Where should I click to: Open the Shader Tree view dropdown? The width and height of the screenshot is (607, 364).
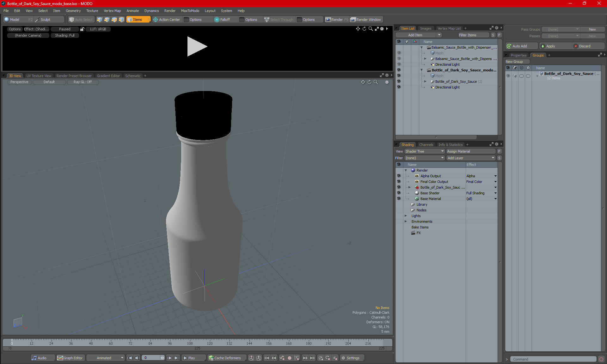click(x=425, y=151)
